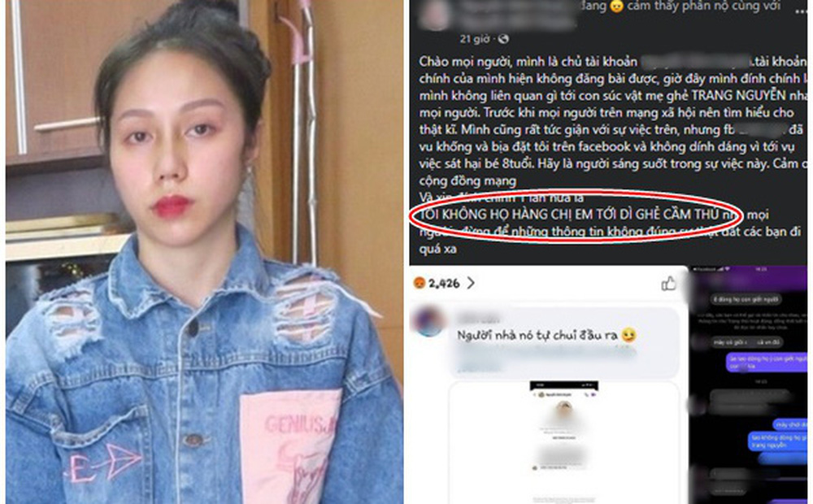Open the screenshot attached in the comment
Viewport: 813px width, 504px height.
point(563,441)
